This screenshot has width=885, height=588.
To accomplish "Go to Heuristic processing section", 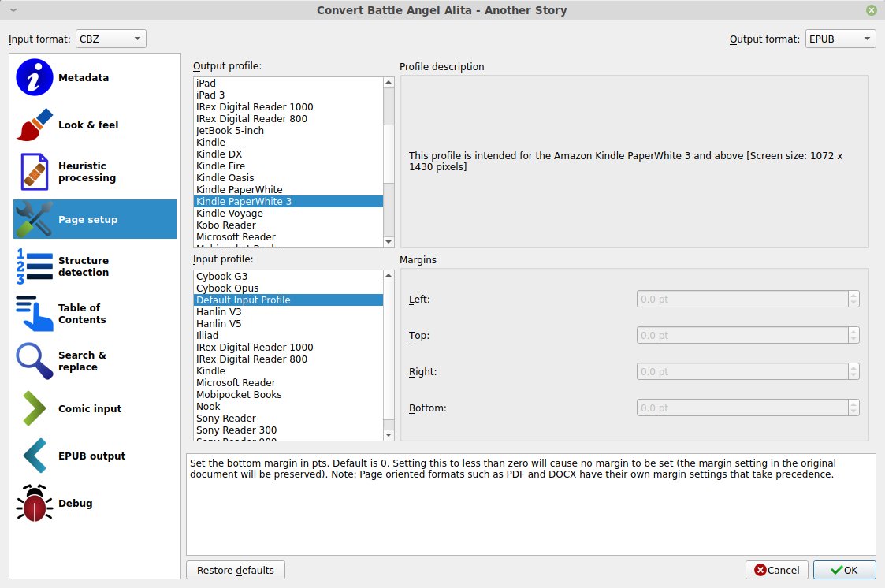I will 95,172.
